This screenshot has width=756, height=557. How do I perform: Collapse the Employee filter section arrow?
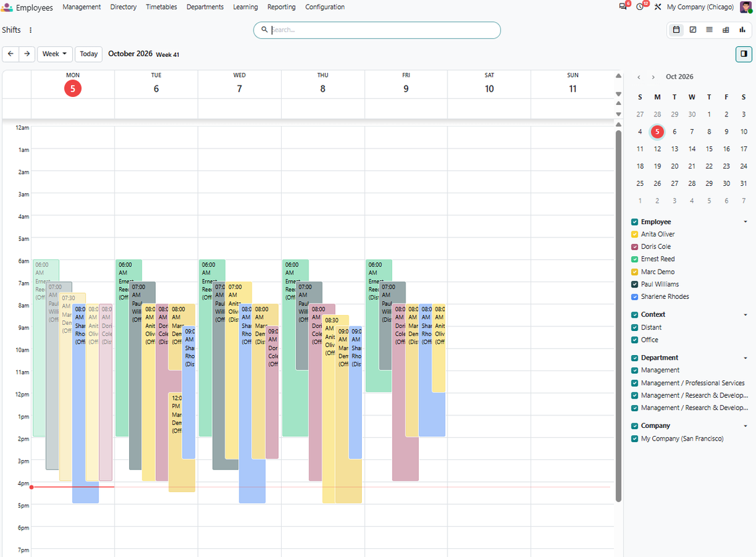click(745, 222)
